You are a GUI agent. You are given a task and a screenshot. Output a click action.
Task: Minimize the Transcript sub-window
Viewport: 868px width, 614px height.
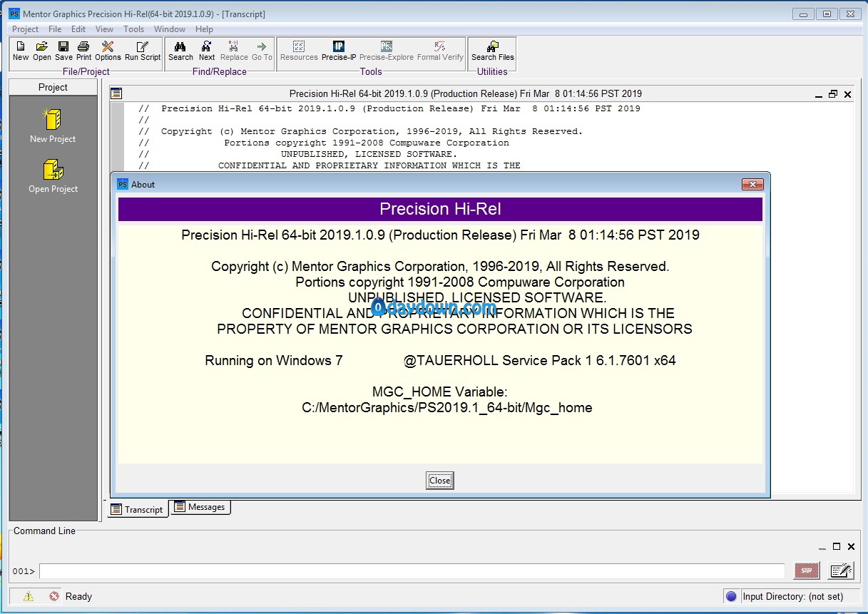point(819,95)
